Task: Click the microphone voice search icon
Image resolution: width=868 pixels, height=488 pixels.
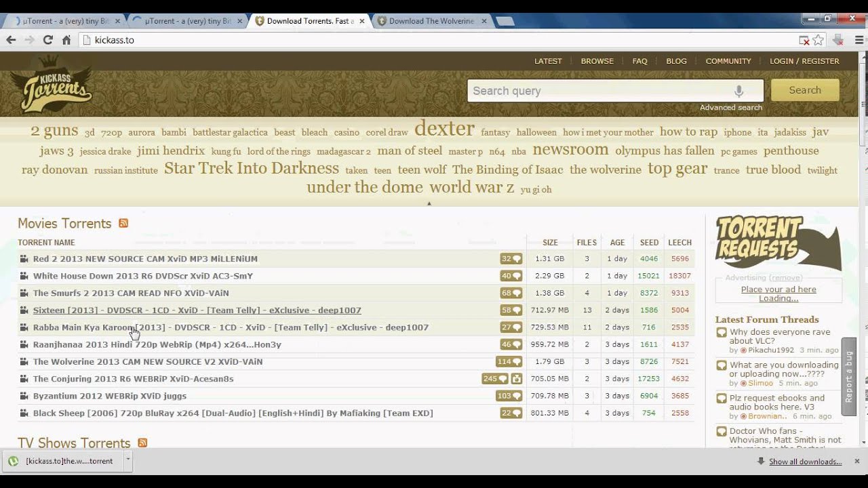Action: (x=738, y=91)
